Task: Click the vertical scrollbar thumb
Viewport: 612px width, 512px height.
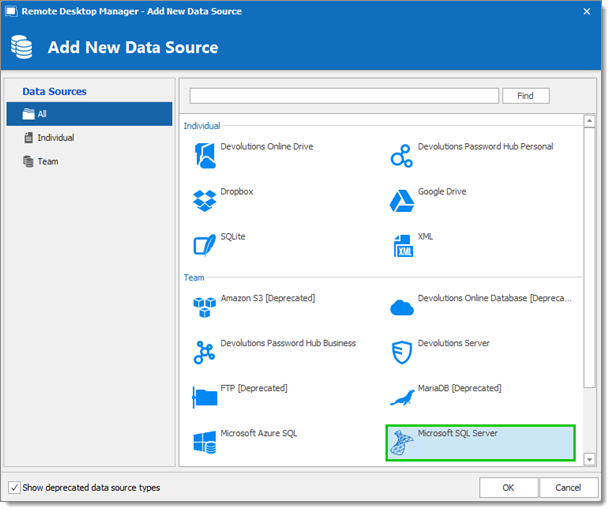Action: (589, 258)
